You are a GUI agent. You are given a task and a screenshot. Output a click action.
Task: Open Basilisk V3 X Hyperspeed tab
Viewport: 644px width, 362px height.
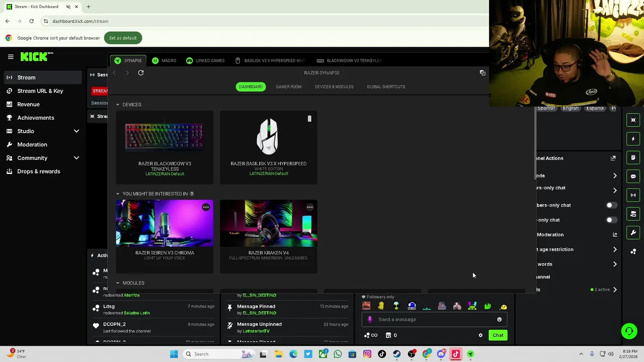[x=270, y=60]
